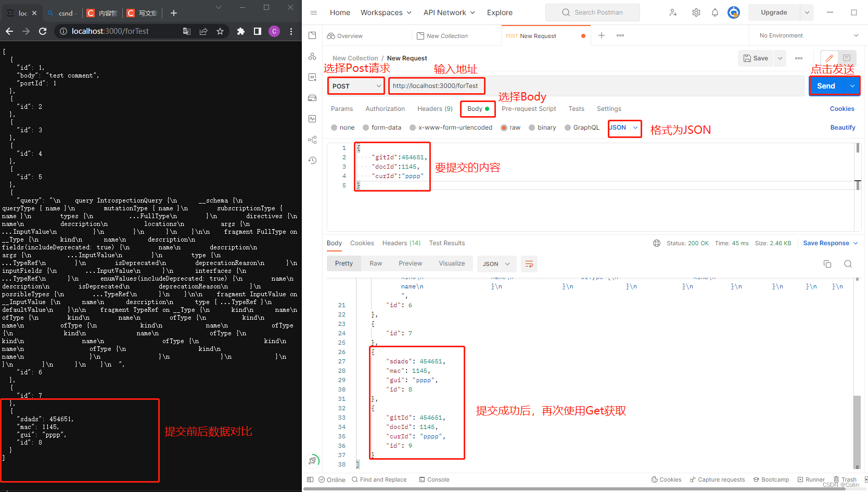Open the Mock Servers sidebar icon
This screenshot has height=492, width=868.
click(312, 98)
